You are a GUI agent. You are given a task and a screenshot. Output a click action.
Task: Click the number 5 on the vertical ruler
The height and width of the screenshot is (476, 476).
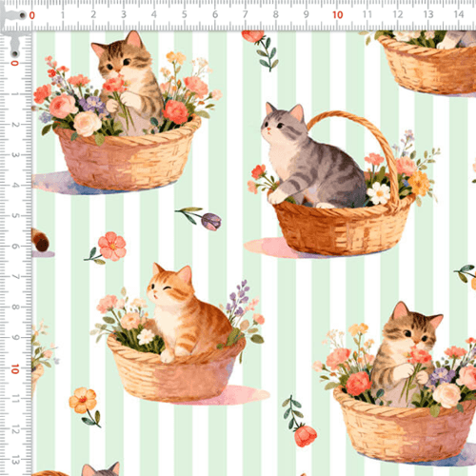[15, 215]
